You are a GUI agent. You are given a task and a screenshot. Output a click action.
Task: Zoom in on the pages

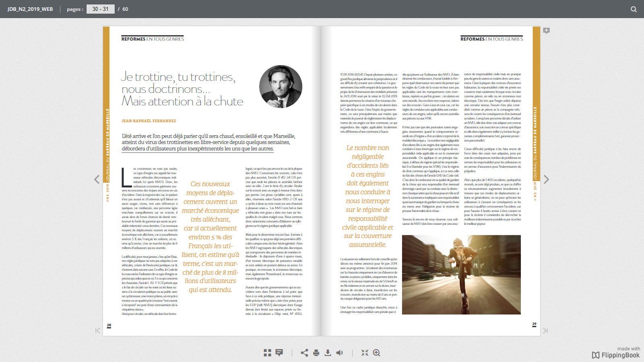(x=377, y=353)
